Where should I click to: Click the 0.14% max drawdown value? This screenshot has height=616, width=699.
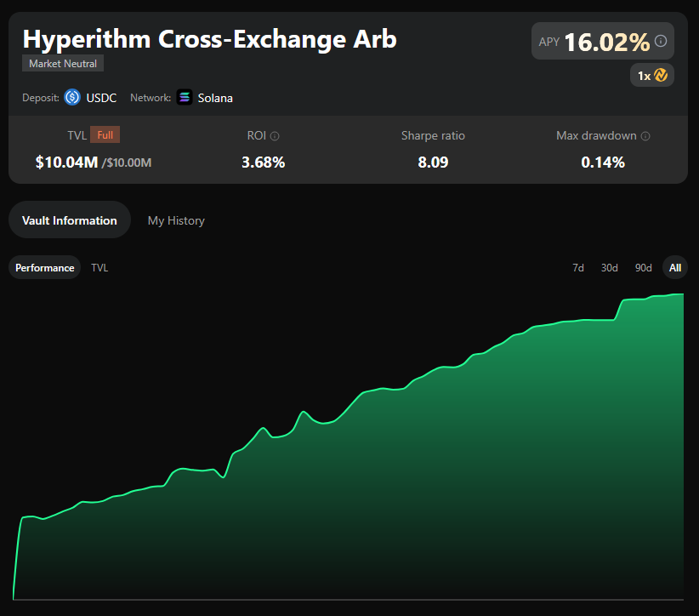click(603, 163)
